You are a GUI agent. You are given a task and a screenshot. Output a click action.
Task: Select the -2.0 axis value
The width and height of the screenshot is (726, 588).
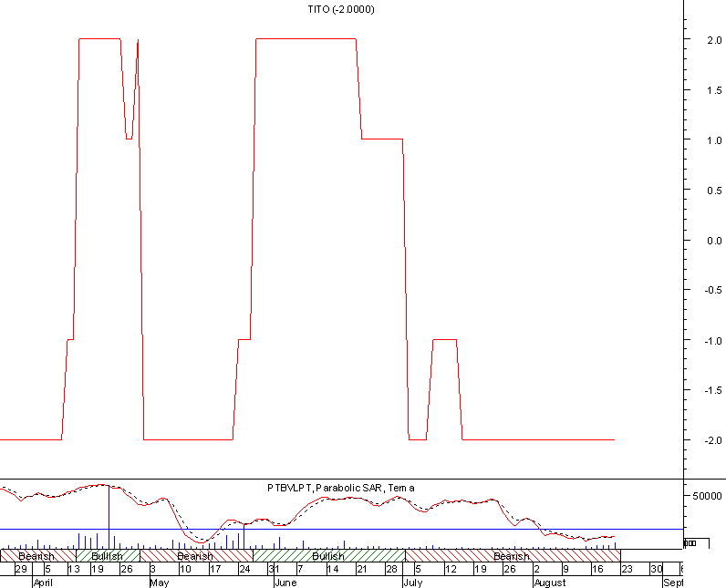(x=713, y=440)
